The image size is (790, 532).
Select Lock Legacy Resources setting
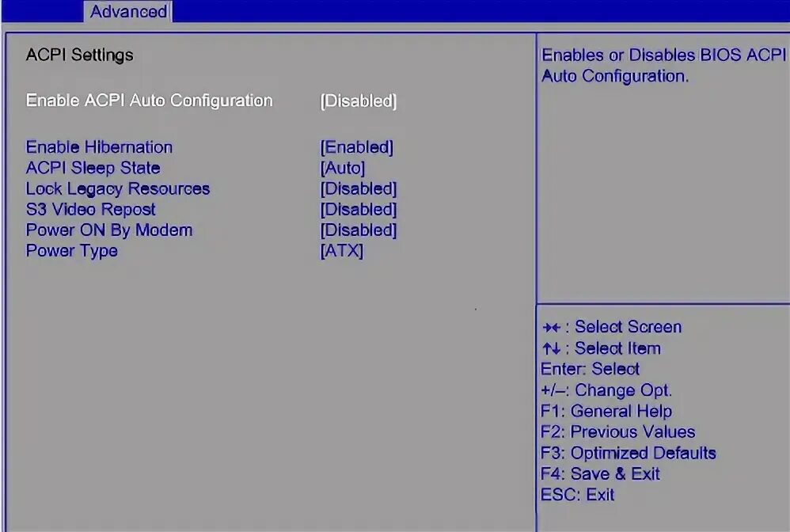click(x=118, y=189)
